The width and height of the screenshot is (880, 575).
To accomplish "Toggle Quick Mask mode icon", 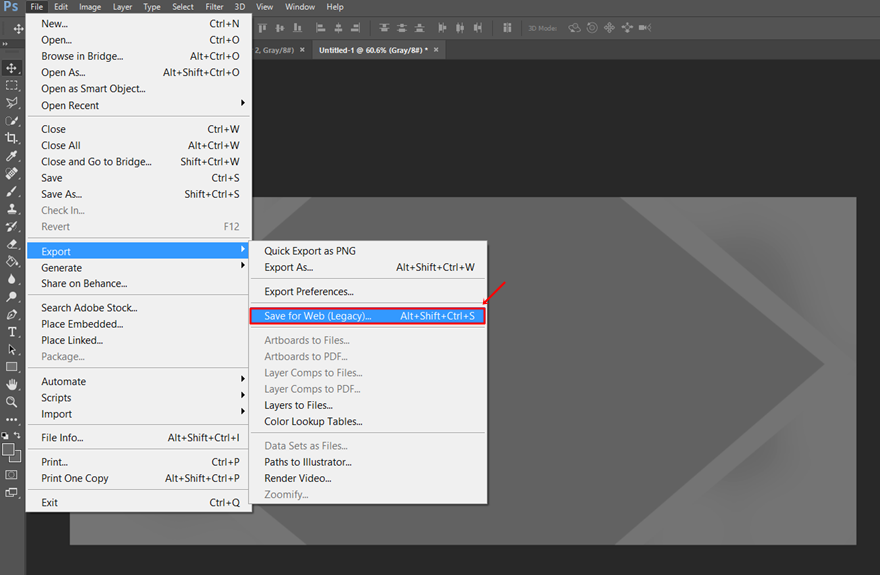I will (11, 475).
